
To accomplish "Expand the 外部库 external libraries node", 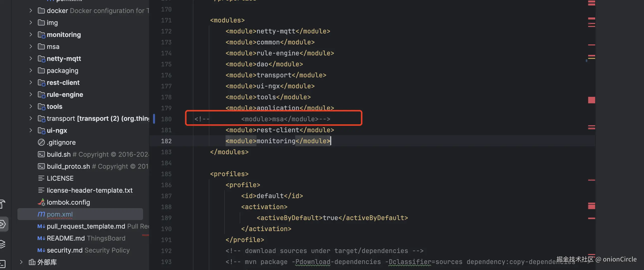I will click(21, 262).
